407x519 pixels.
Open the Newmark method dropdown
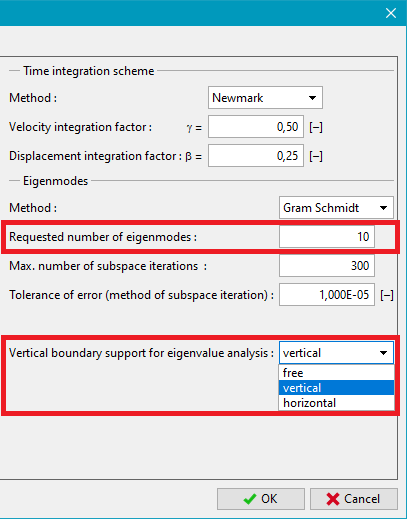(265, 98)
